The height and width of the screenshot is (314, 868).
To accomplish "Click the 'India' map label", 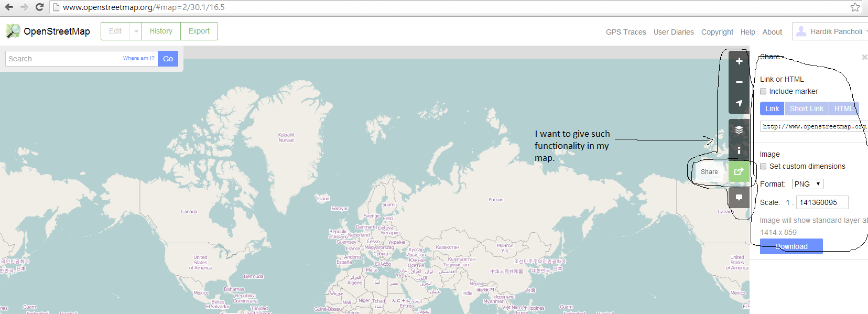I will point(467,293).
